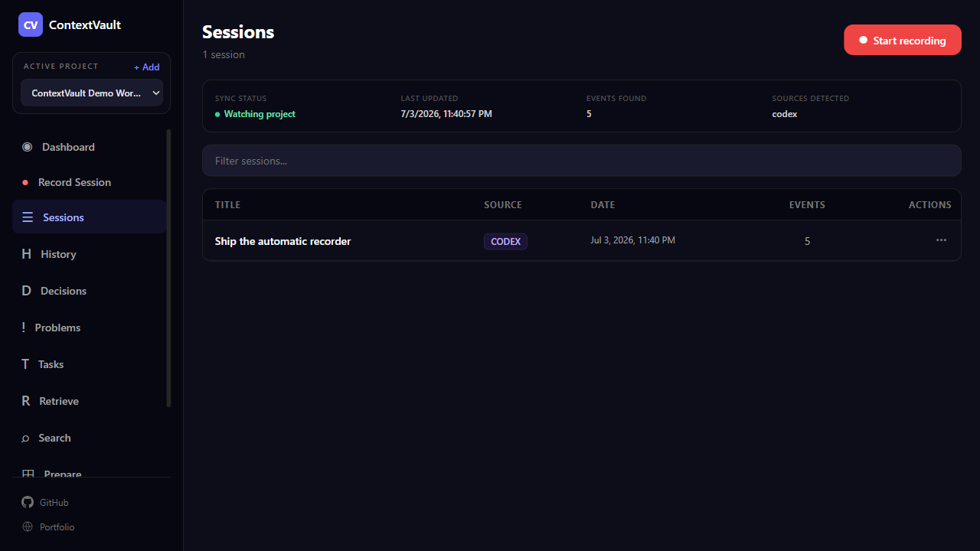Click the white dot in Start recording
The width and height of the screenshot is (980, 551).
point(863,40)
